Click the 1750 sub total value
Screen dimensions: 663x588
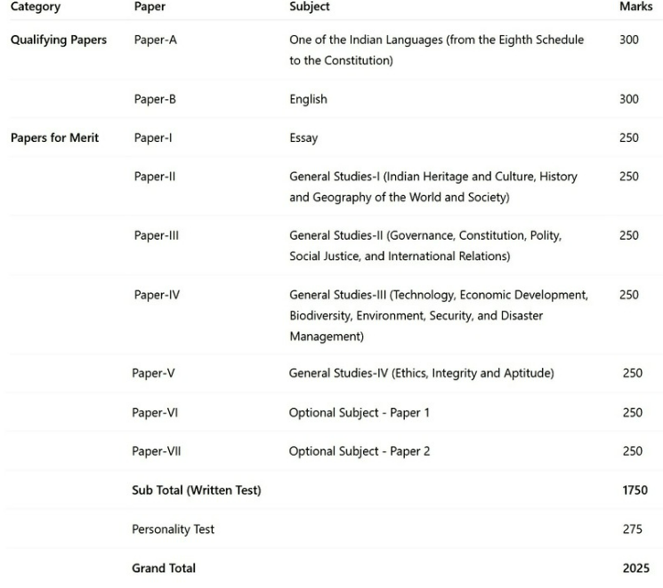coord(635,490)
